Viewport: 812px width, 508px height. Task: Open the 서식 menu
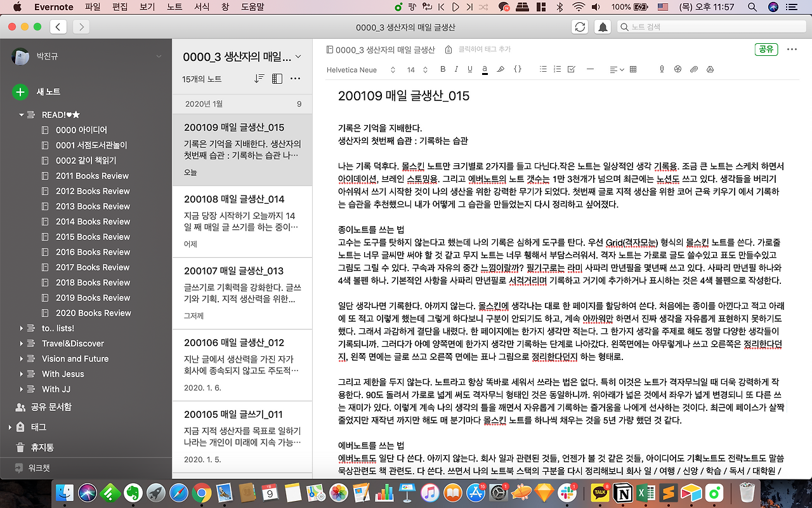click(x=201, y=7)
